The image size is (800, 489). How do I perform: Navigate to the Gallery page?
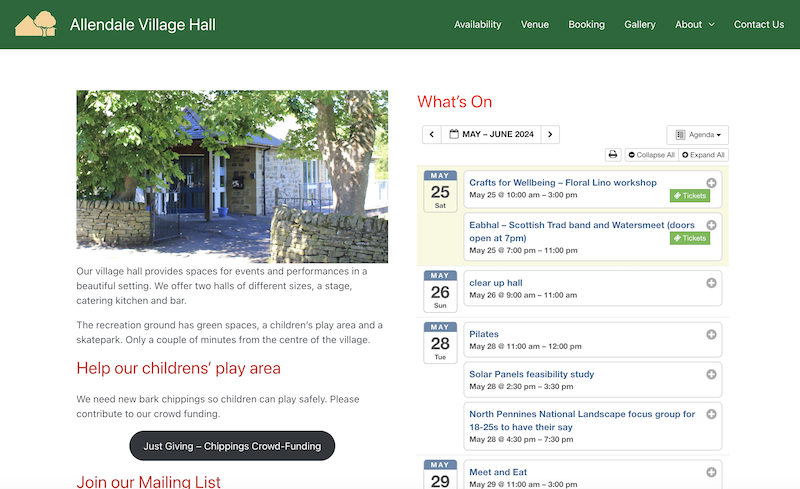[640, 24]
